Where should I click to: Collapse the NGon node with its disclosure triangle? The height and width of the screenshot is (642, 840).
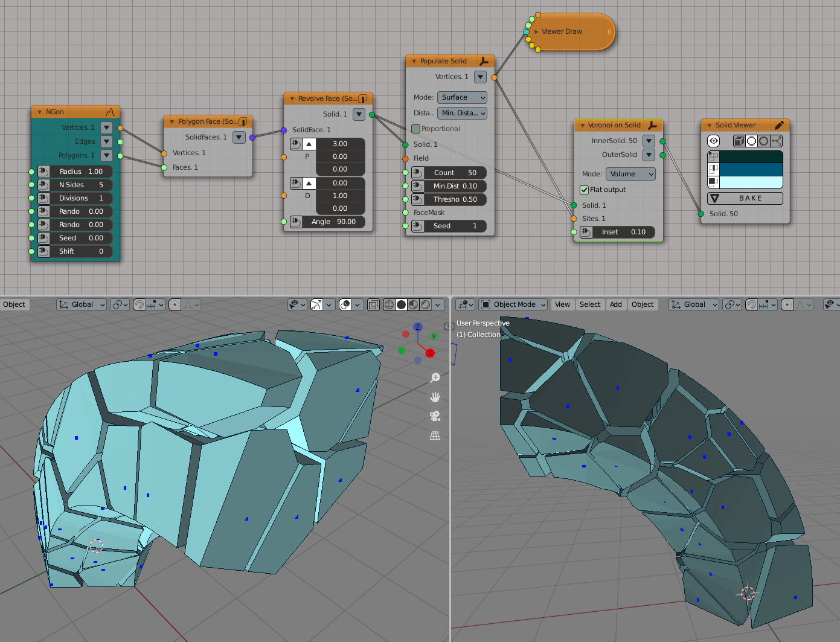pyautogui.click(x=40, y=111)
